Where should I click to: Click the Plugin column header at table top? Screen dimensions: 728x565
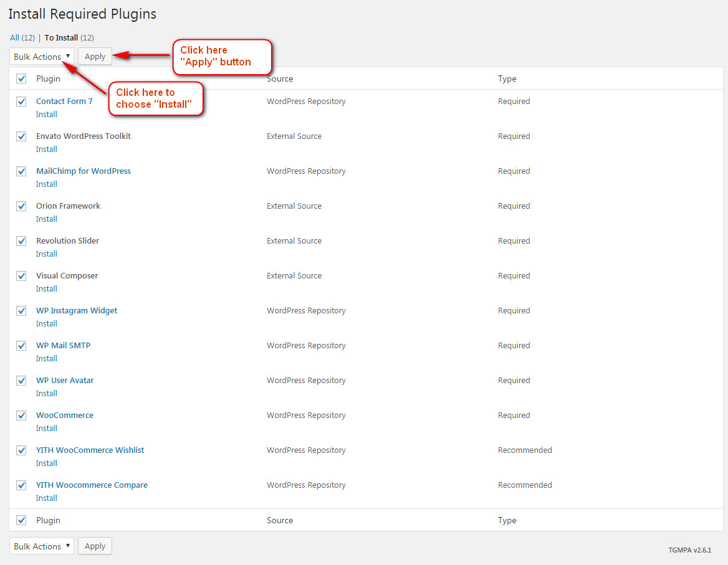point(48,78)
